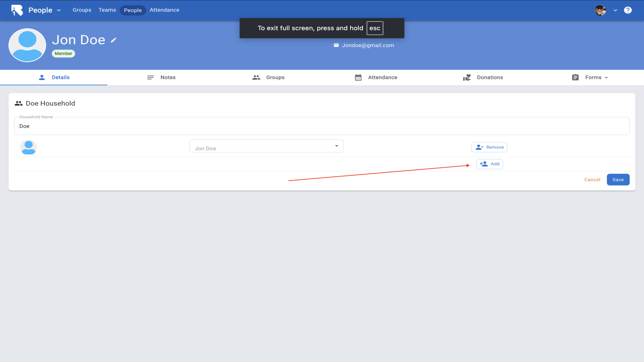644x362 pixels.
Task: Click the B1 app logo icon
Action: pos(17,10)
